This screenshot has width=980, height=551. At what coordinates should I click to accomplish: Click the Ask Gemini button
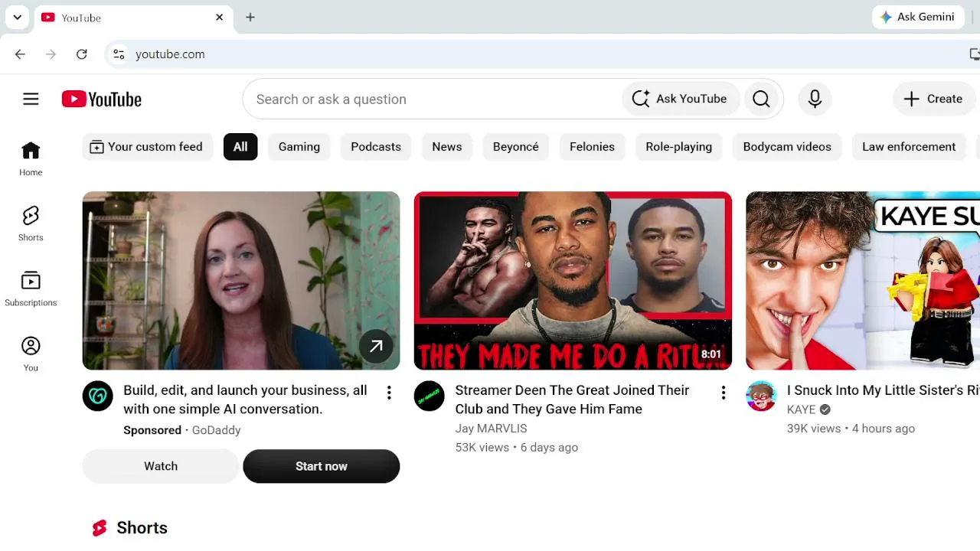pyautogui.click(x=917, y=17)
